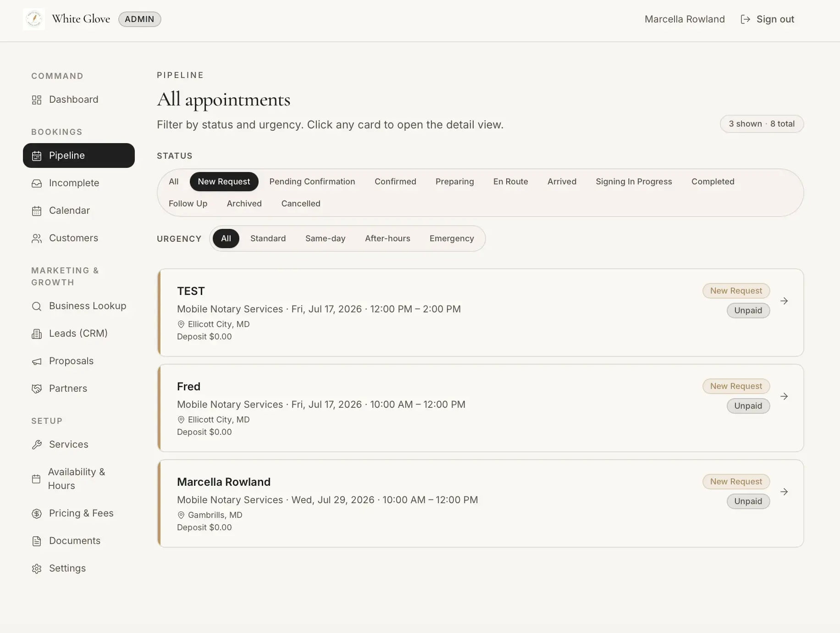Screen dimensions: 840x633
Task: Click location pin icon on TEST card
Action: [x=181, y=324]
